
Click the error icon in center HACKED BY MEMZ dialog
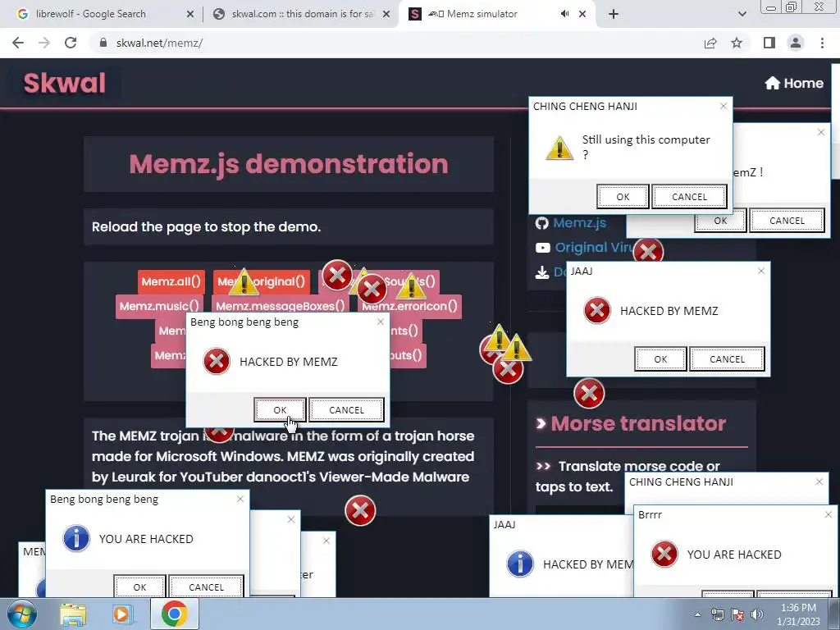pyautogui.click(x=217, y=361)
